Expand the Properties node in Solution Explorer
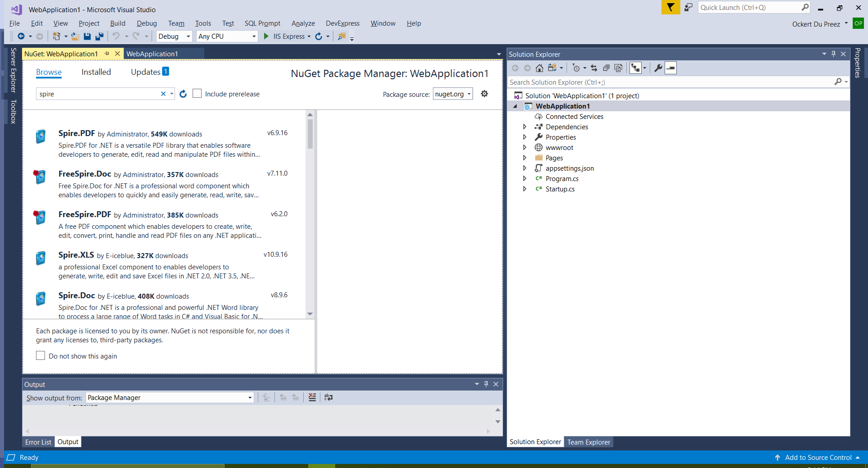The image size is (868, 468). [525, 137]
